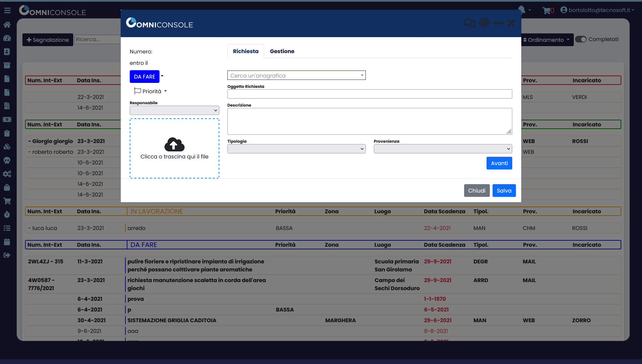Open the stopwatch icon in the sidebar
The height and width of the screenshot is (364, 642).
(7, 214)
